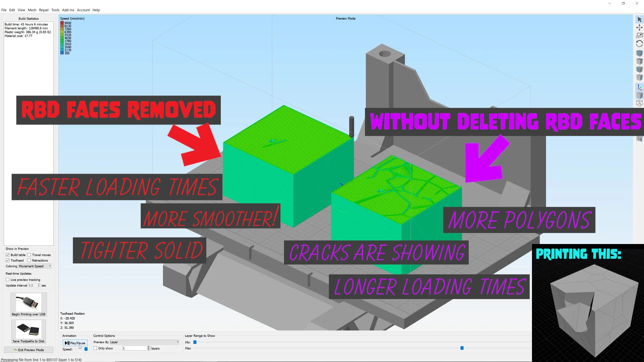The image size is (644, 362).
Task: Open the Mesh menu
Action: click(32, 10)
